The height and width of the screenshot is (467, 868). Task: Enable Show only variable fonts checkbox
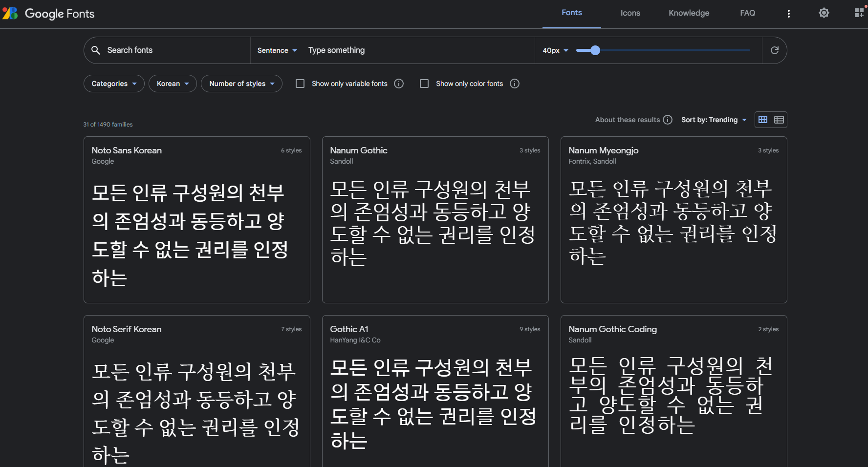click(x=300, y=84)
